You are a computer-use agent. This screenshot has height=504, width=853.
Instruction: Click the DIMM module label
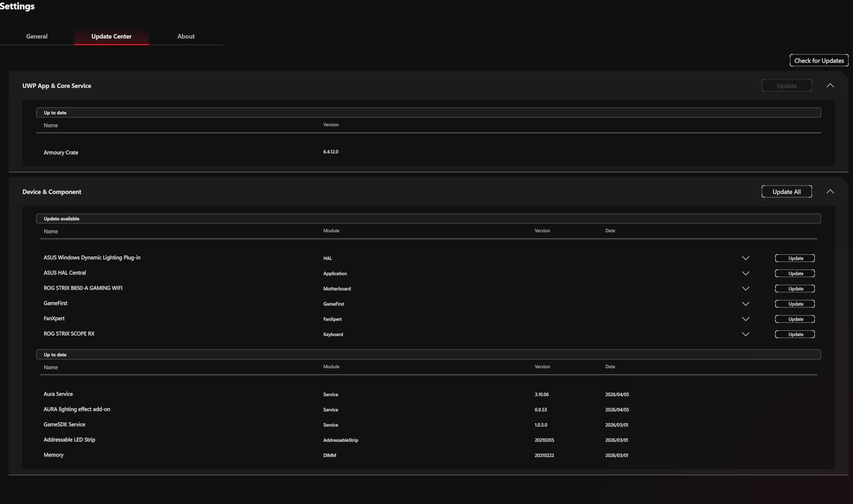(329, 456)
